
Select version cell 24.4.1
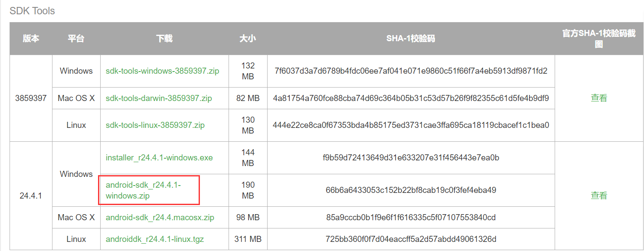pos(31,196)
